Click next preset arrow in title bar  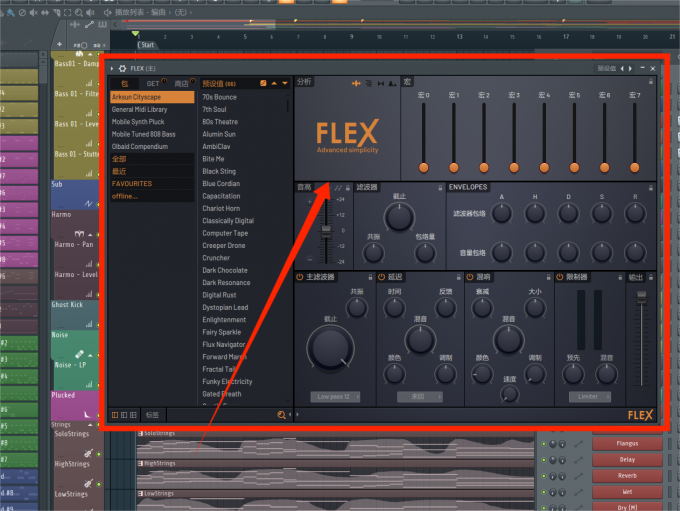point(630,69)
